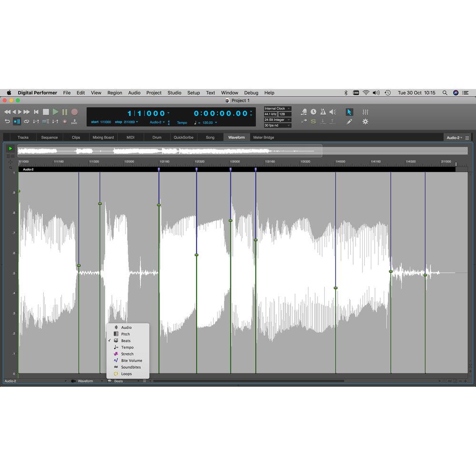This screenshot has height=476, width=476.
Task: Open the Audio-2 track selector dropdown
Action: coord(454,137)
